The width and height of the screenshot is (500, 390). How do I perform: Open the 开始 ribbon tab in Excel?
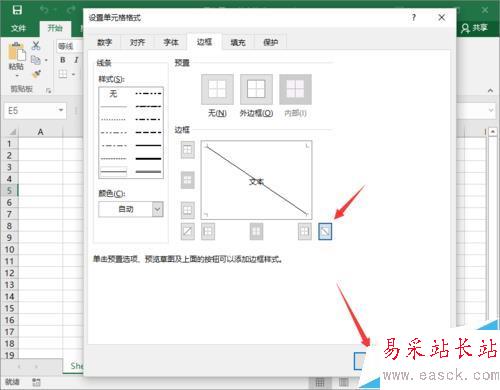(x=55, y=28)
